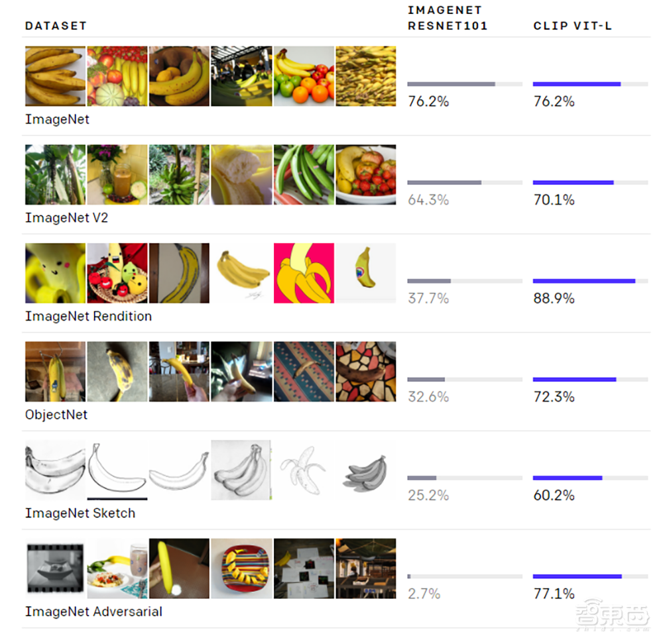The width and height of the screenshot is (663, 644).
Task: Click the peeled banana sketch thumbnail
Action: 303,470
